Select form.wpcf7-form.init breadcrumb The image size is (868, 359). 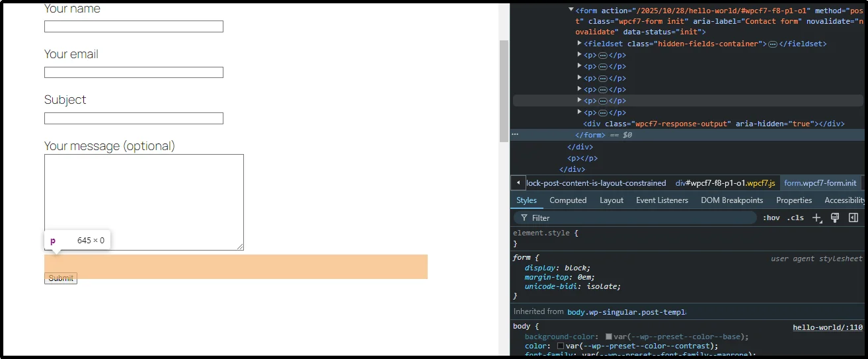820,183
